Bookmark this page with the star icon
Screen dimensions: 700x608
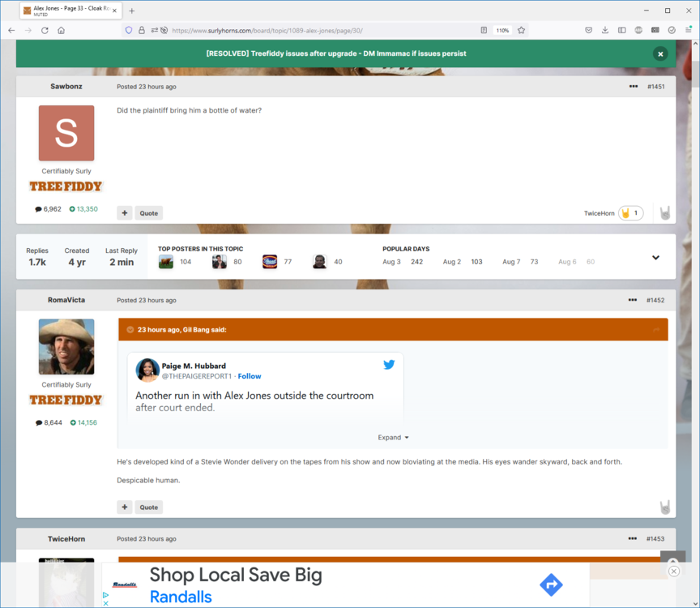coord(521,30)
